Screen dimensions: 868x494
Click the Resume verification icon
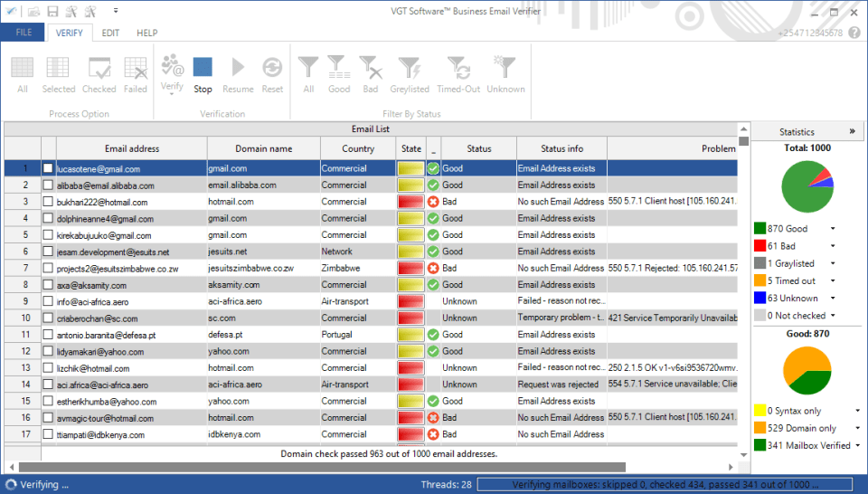238,67
